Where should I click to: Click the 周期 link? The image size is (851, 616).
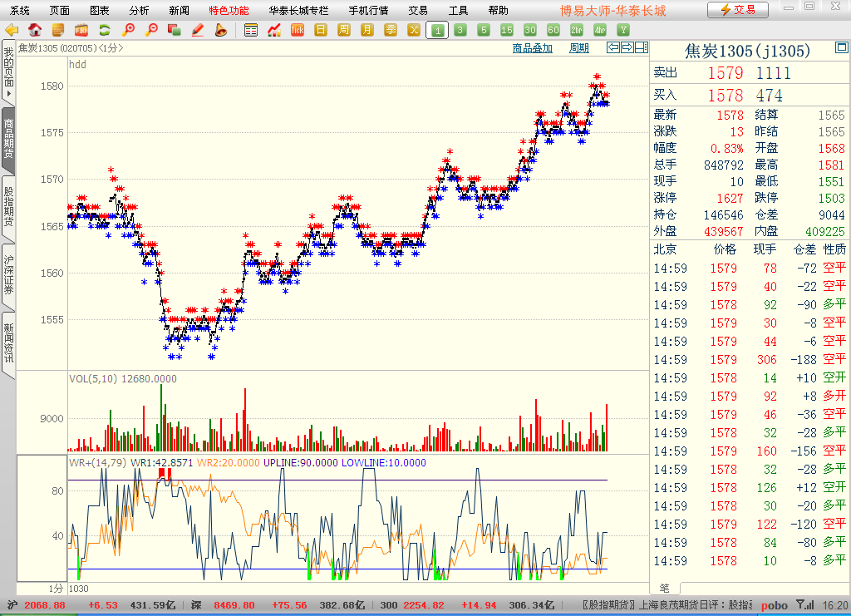click(579, 48)
